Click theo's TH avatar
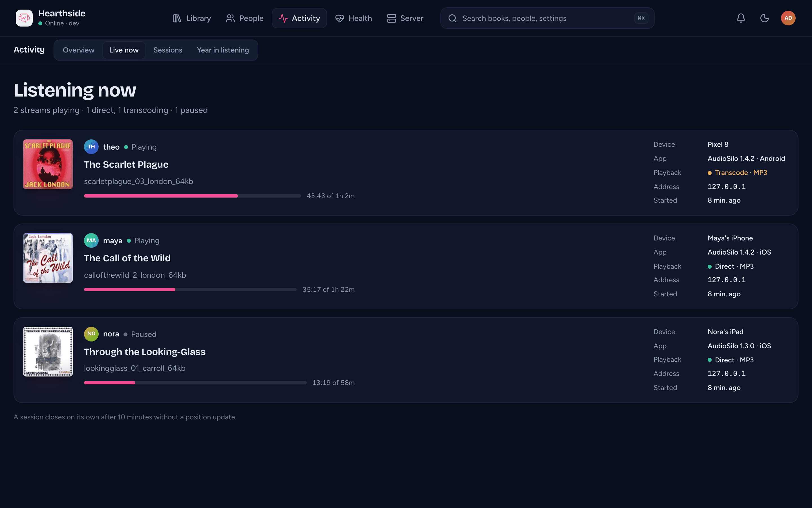The image size is (812, 508). [91, 147]
